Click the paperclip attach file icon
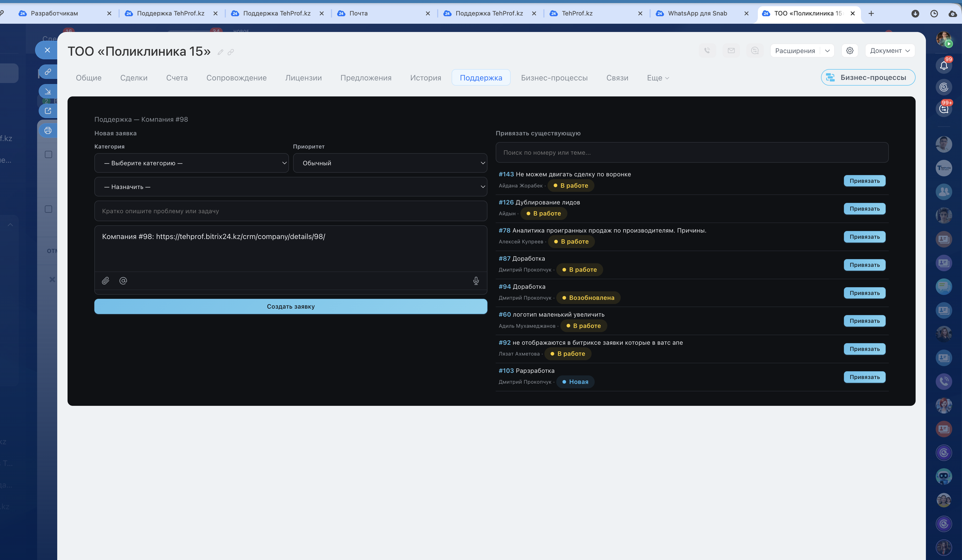 click(x=105, y=281)
